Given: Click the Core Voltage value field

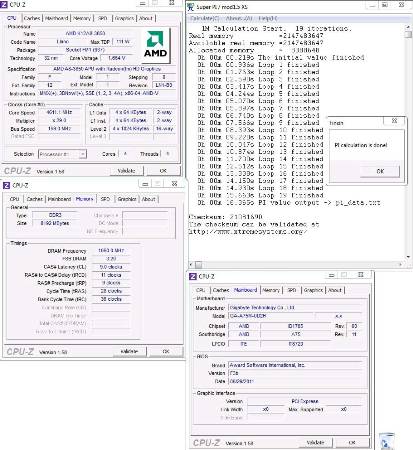Looking at the screenshot, I should (117, 58).
